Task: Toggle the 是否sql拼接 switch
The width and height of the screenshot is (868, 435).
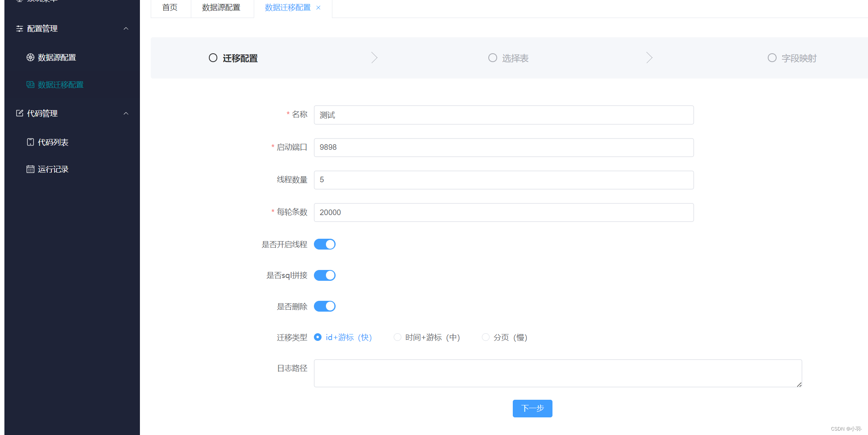Action: (x=324, y=275)
